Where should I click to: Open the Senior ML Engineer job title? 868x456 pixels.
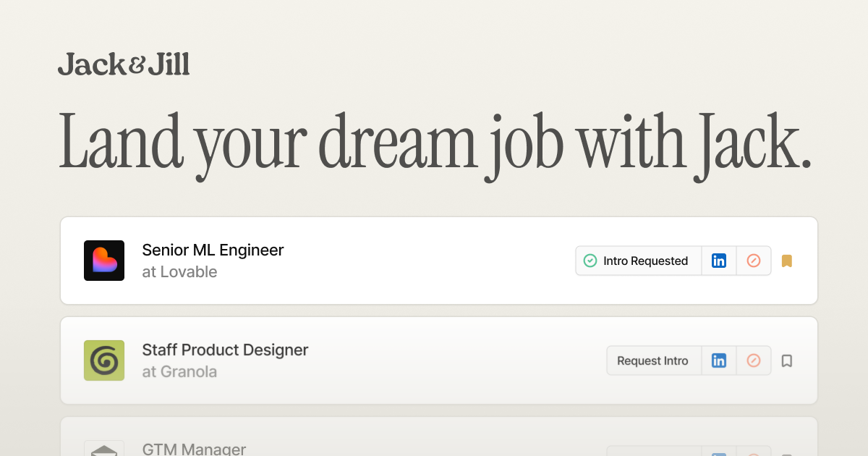tap(213, 250)
